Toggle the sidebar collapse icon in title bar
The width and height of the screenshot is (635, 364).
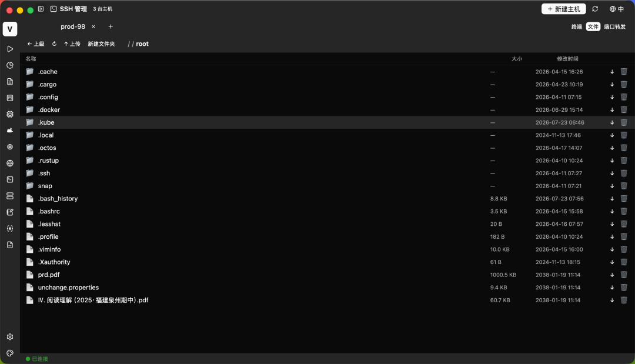(41, 9)
